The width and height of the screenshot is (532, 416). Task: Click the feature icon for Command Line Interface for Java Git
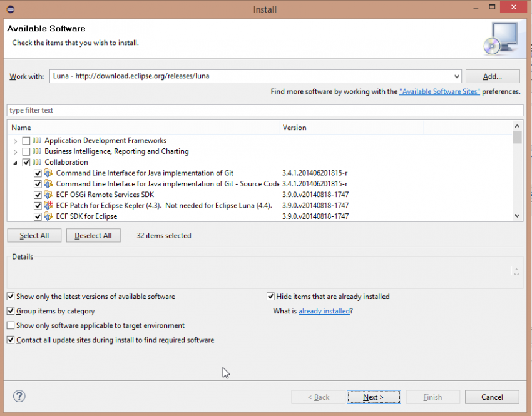click(x=49, y=173)
